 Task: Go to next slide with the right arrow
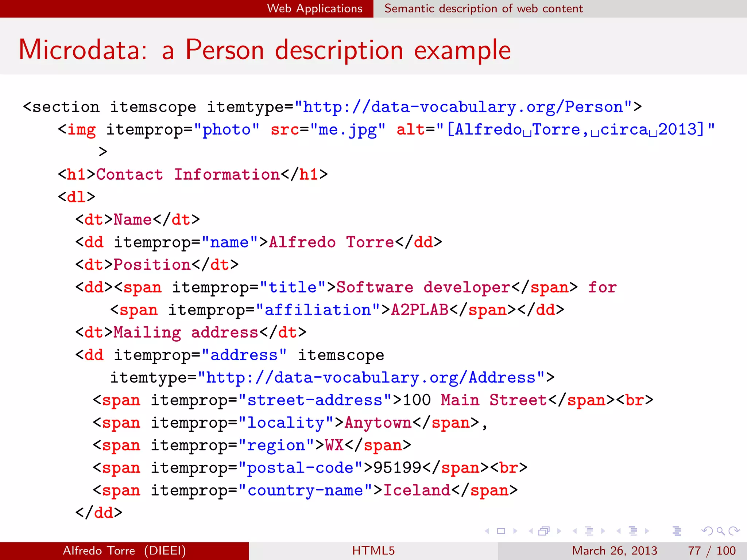(x=515, y=531)
